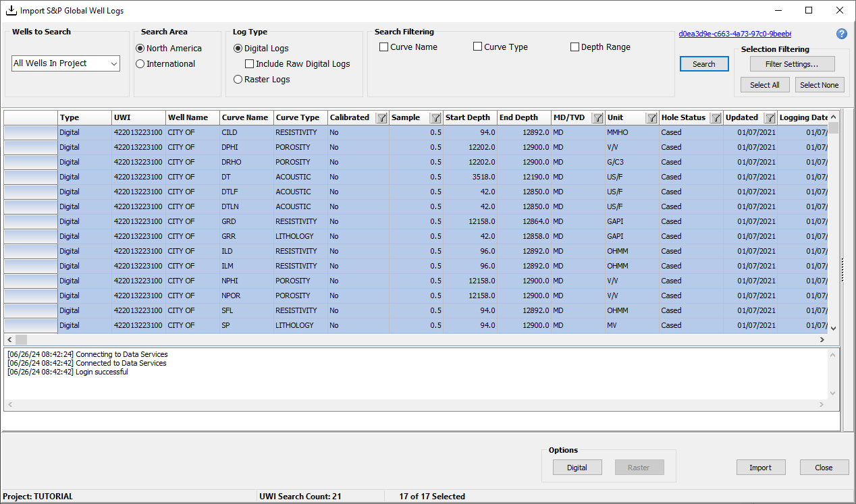Viewport: 856px width, 504px height.
Task: Check the Depth Range filter option
Action: (x=575, y=47)
